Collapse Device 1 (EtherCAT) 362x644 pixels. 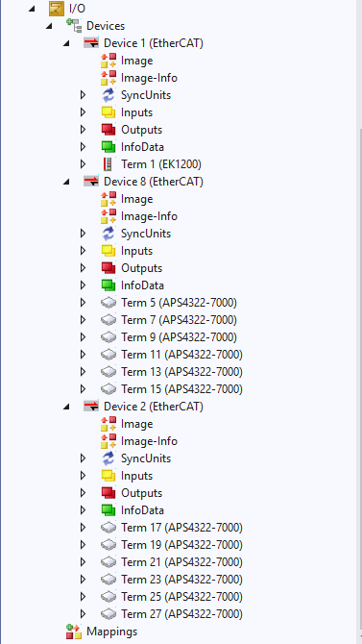point(66,43)
